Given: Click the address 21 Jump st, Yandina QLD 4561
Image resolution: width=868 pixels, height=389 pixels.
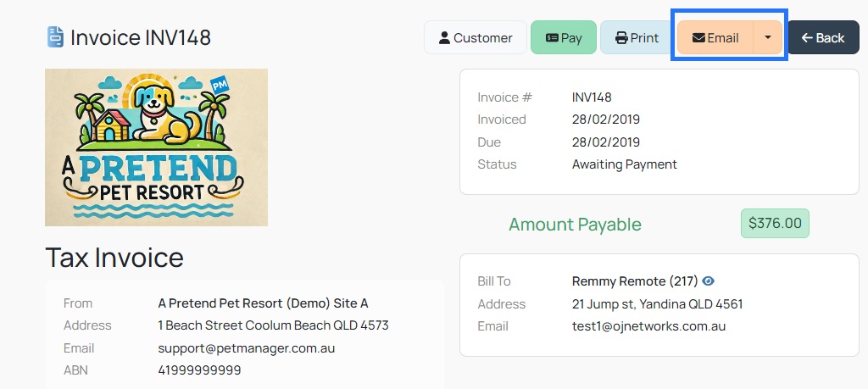Looking at the screenshot, I should coord(657,303).
